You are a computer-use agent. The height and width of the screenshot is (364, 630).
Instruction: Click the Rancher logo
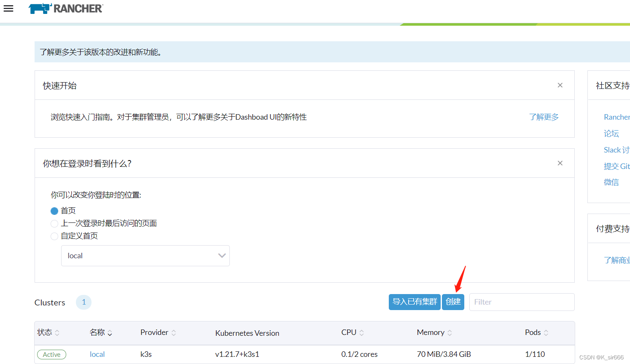[x=66, y=8]
